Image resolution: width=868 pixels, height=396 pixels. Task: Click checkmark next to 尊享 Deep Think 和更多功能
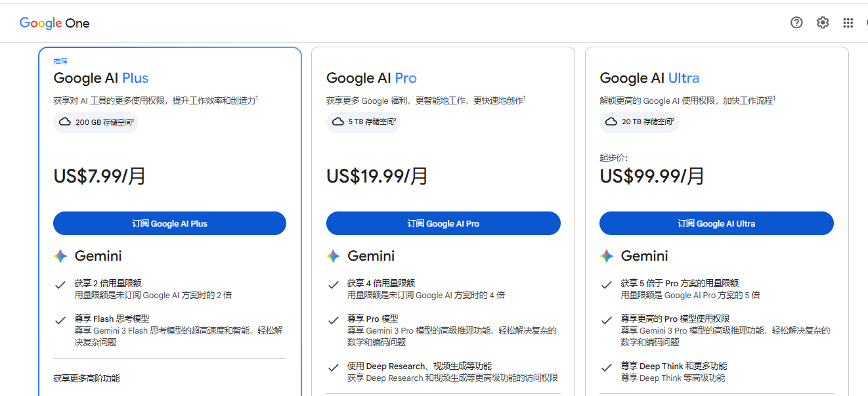(x=607, y=367)
